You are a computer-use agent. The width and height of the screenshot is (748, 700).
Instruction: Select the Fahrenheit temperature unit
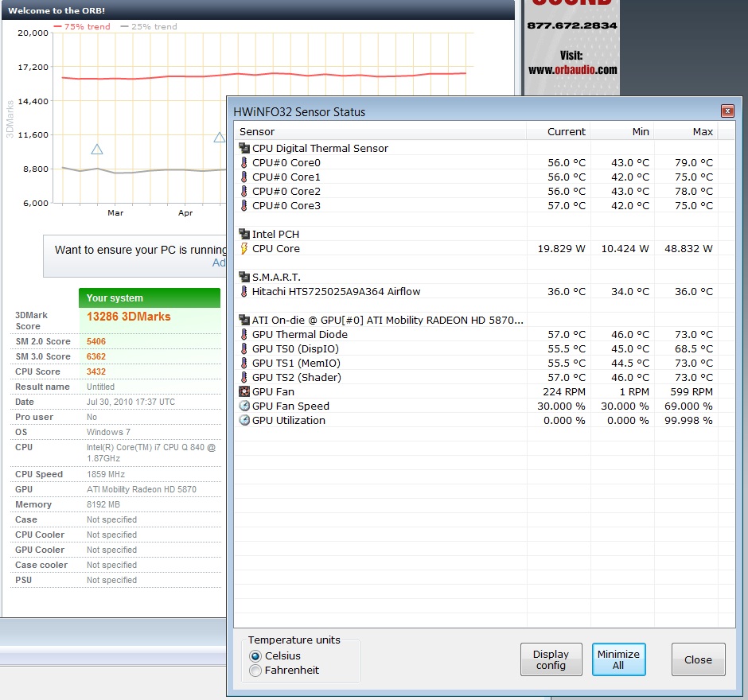[255, 671]
